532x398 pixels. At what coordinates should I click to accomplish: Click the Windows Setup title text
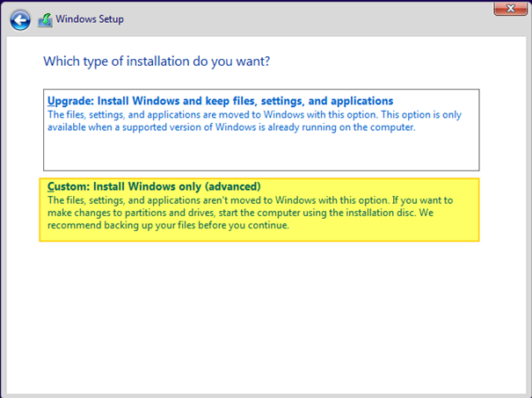click(x=90, y=19)
